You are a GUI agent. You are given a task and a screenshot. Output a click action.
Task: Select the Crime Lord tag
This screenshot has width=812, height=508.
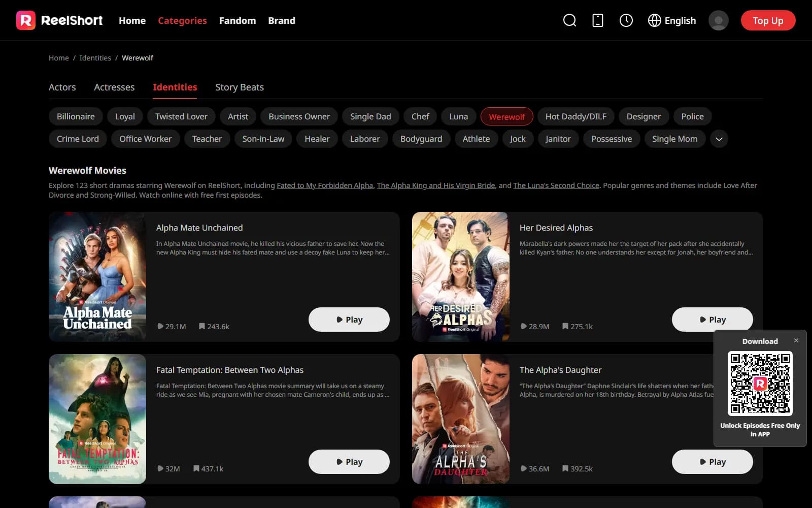tap(78, 139)
